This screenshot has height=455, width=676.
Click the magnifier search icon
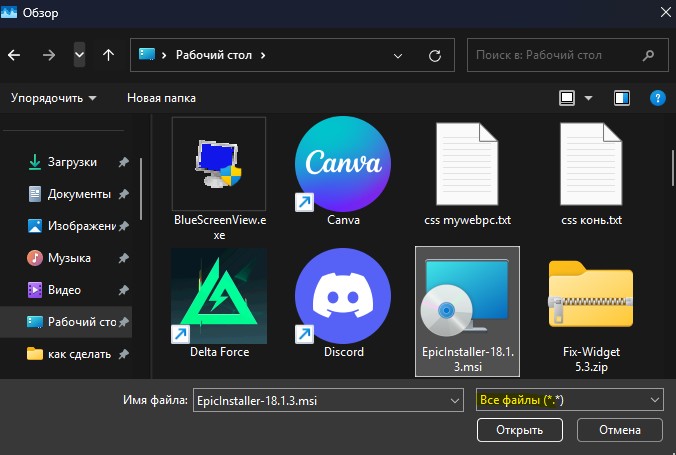tap(648, 55)
